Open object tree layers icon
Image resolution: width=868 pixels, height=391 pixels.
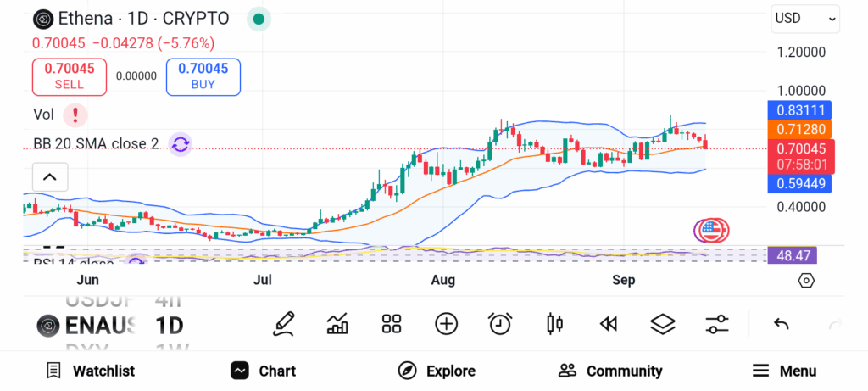[x=662, y=323]
